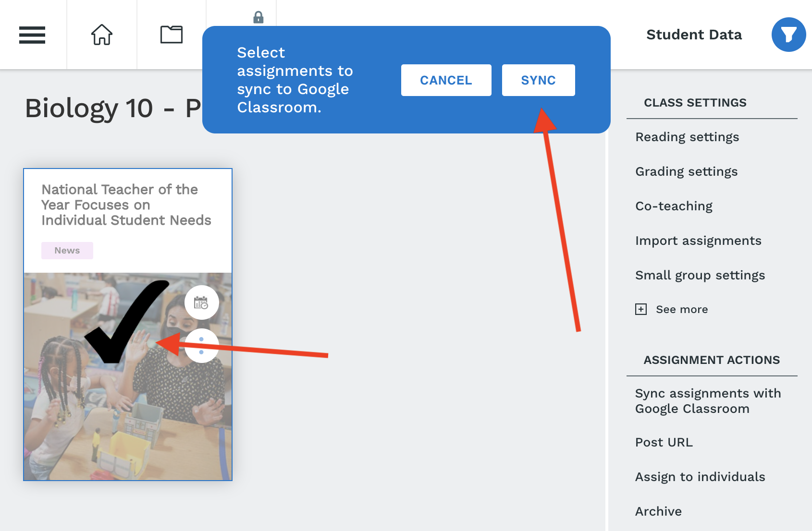Open Reading settings
Image resolution: width=812 pixels, height=531 pixels.
687,137
